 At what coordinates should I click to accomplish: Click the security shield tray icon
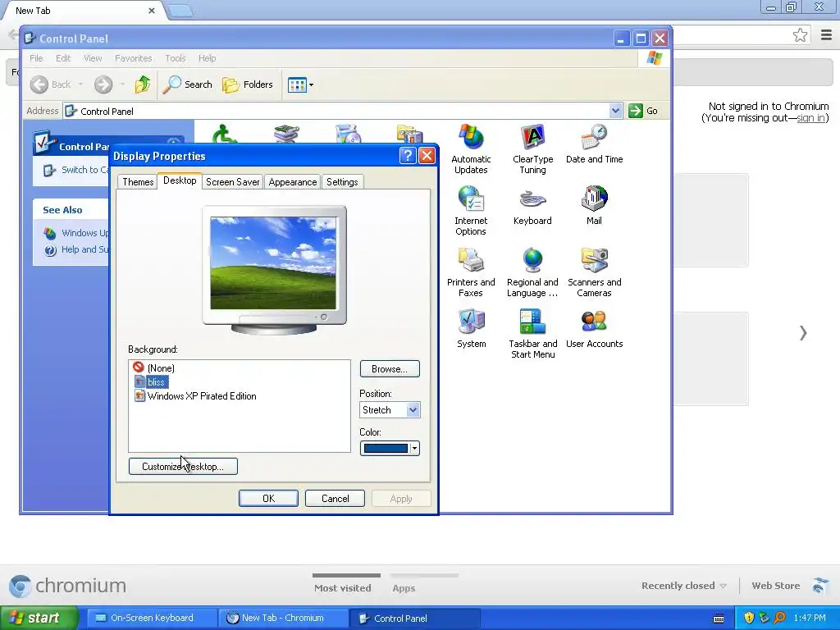749,618
